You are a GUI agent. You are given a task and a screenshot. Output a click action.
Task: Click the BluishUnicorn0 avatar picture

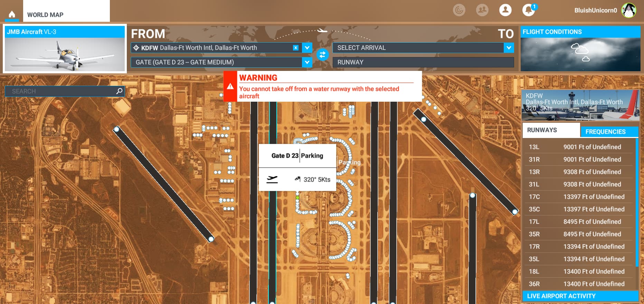[628, 10]
